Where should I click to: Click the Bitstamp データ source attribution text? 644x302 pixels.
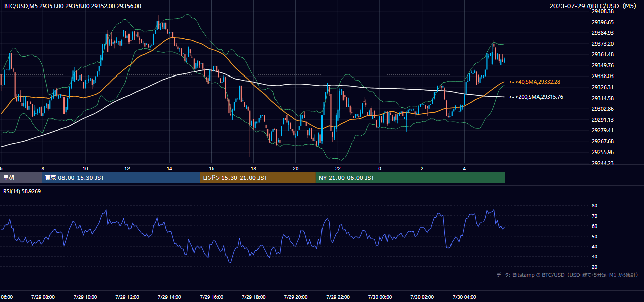point(568,275)
